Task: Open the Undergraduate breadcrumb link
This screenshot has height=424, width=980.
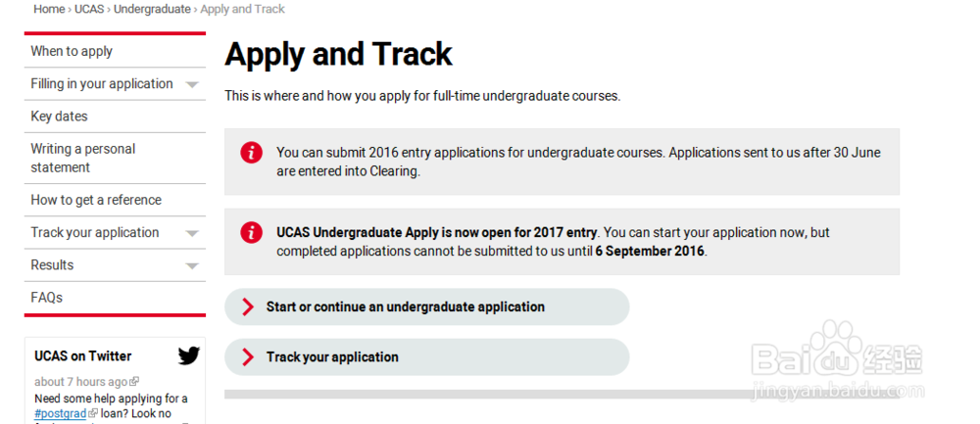Action: pyautogui.click(x=152, y=9)
